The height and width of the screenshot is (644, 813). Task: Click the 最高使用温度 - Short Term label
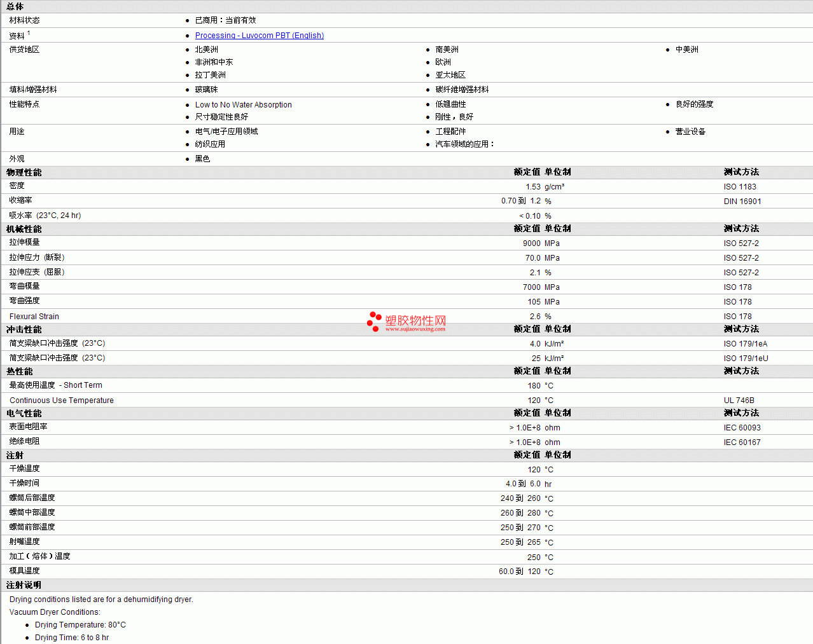[56, 385]
